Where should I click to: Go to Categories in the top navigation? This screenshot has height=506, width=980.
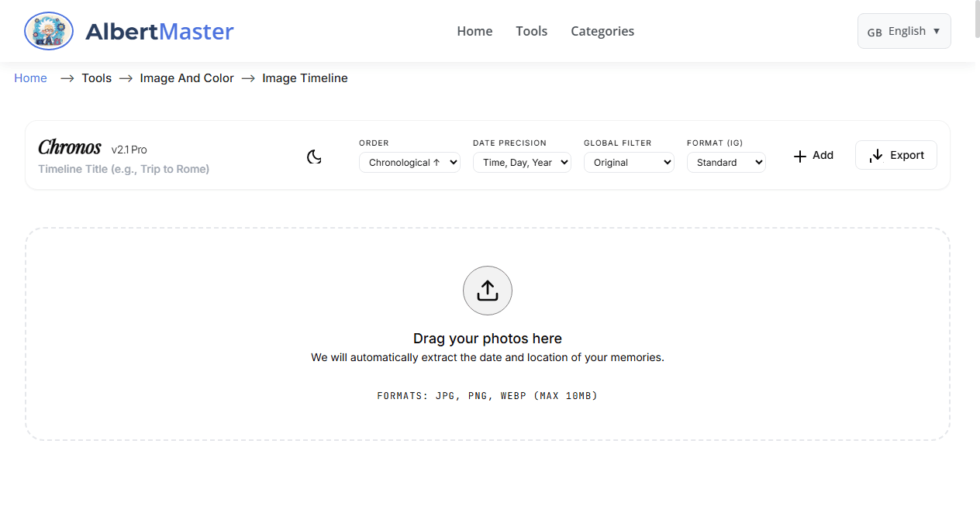point(602,31)
